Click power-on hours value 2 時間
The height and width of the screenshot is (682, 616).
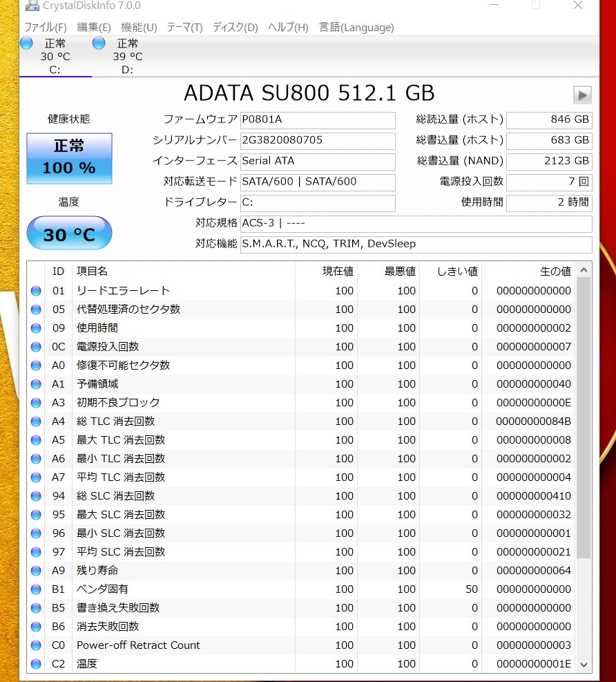click(x=549, y=202)
